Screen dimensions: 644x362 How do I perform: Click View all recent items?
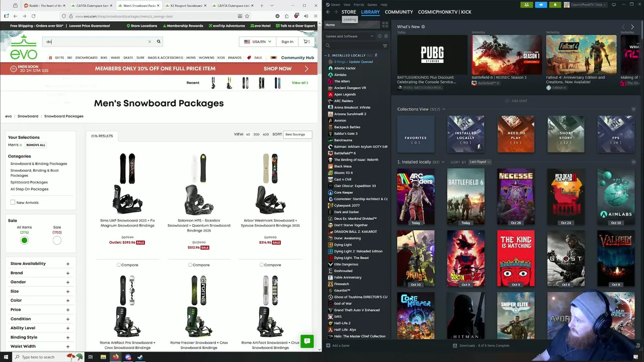click(x=300, y=82)
